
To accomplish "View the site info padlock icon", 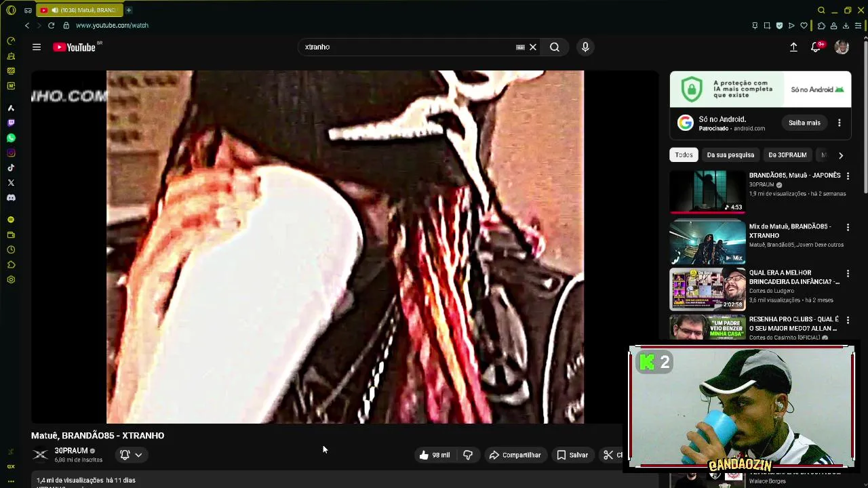I will click(x=66, y=25).
